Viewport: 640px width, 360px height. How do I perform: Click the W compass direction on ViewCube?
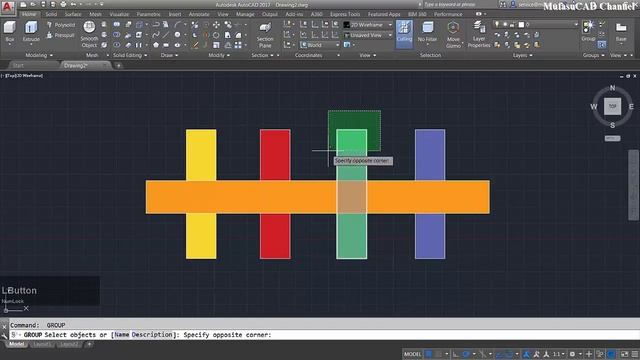[x=593, y=107]
